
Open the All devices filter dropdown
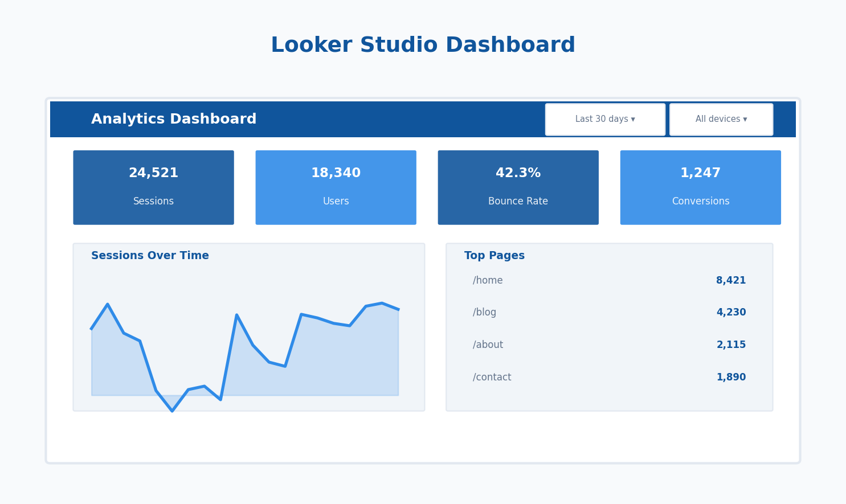coord(721,119)
